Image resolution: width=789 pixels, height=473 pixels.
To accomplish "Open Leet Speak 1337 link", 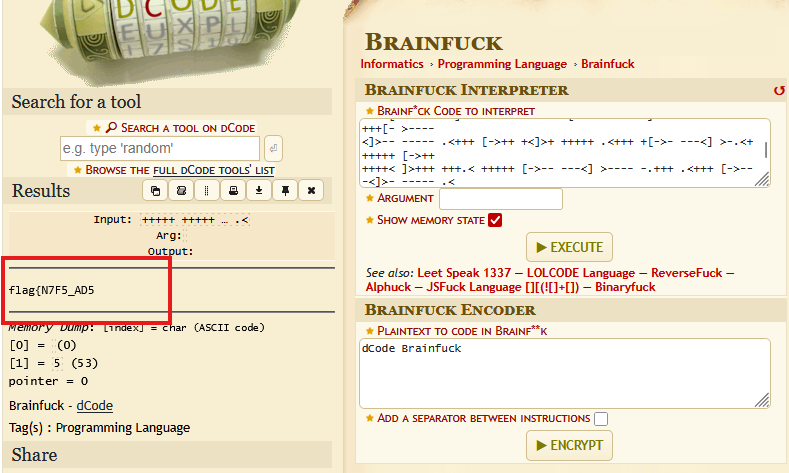I will (464, 273).
